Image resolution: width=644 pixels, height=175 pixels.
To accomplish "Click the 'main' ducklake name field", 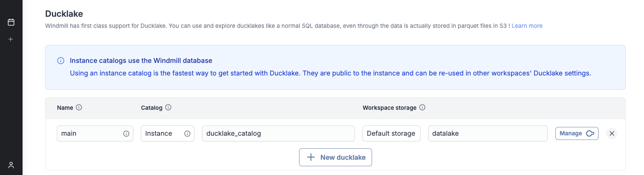I will [x=90, y=133].
